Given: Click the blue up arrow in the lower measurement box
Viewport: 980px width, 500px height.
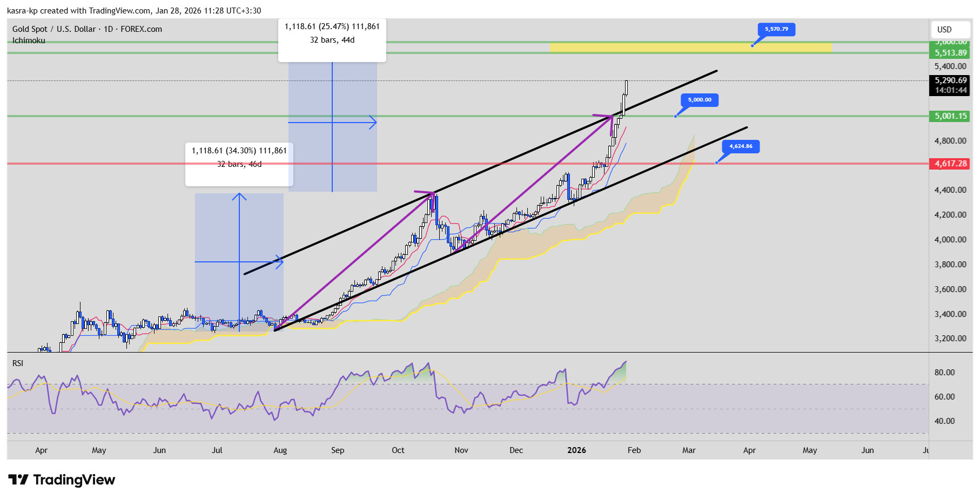Looking at the screenshot, I should pyautogui.click(x=239, y=197).
